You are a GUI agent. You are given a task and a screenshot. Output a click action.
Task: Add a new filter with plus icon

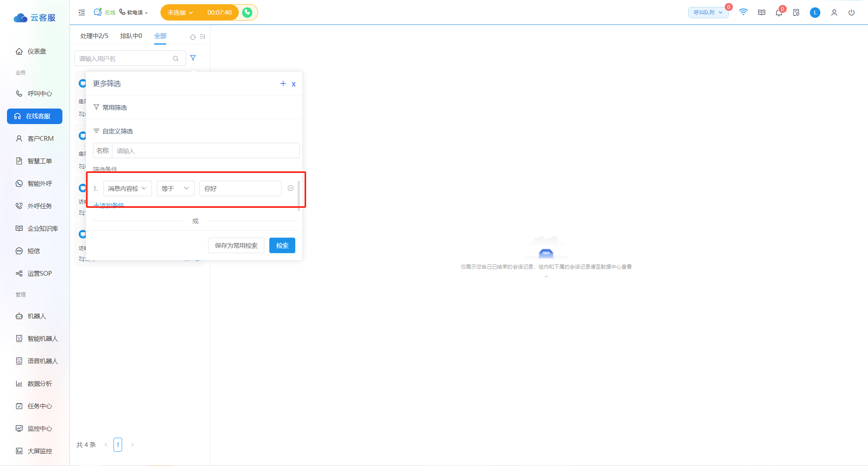coord(283,84)
